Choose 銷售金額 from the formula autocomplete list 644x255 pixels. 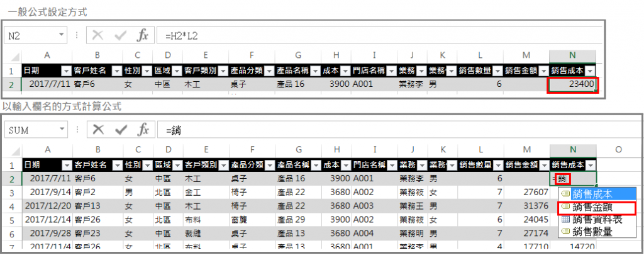click(x=597, y=207)
